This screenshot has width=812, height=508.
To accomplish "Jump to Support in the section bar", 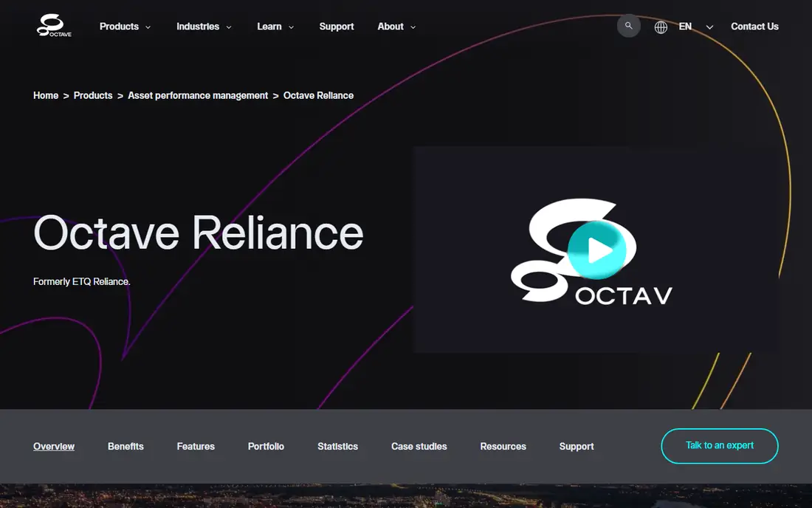I will 577,447.
